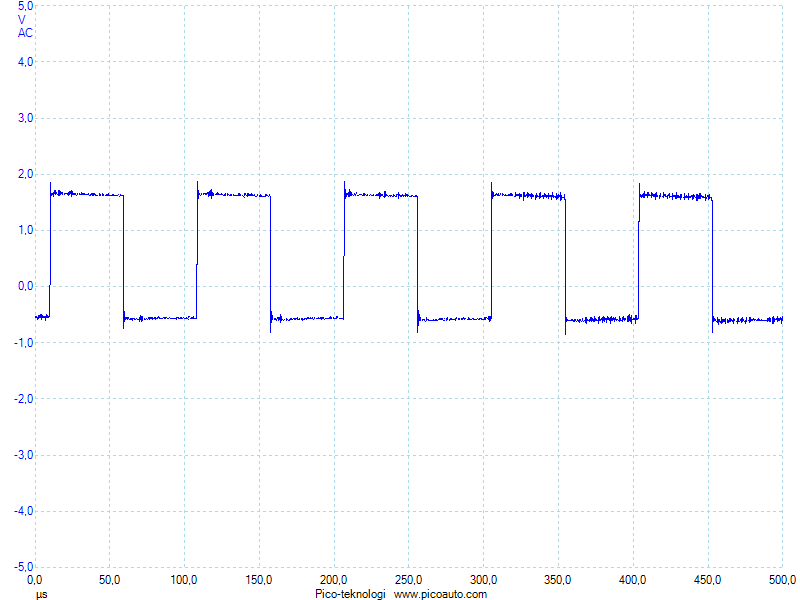Click the 3,0 voltage axis label
This screenshot has width=800, height=600.
point(26,118)
